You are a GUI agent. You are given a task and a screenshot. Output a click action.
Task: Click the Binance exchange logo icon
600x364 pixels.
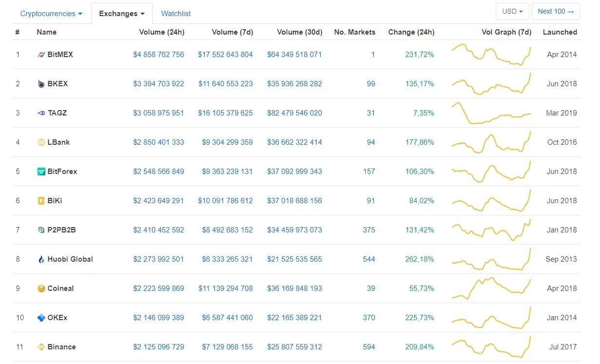coord(41,347)
